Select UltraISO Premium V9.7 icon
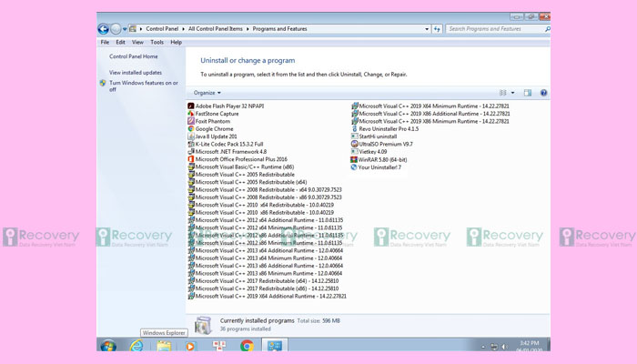The width and height of the screenshot is (637, 364). click(354, 144)
